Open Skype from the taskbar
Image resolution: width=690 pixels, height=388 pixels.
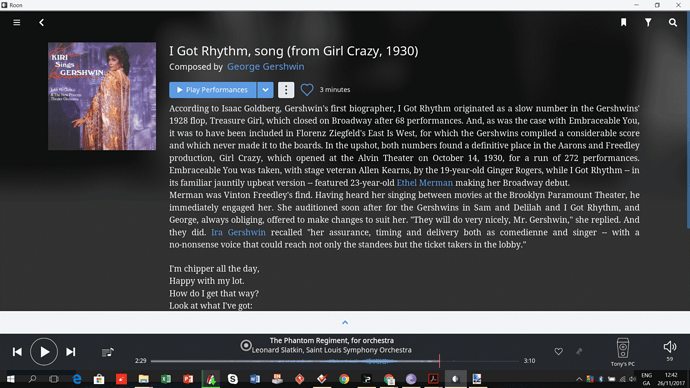click(x=233, y=379)
